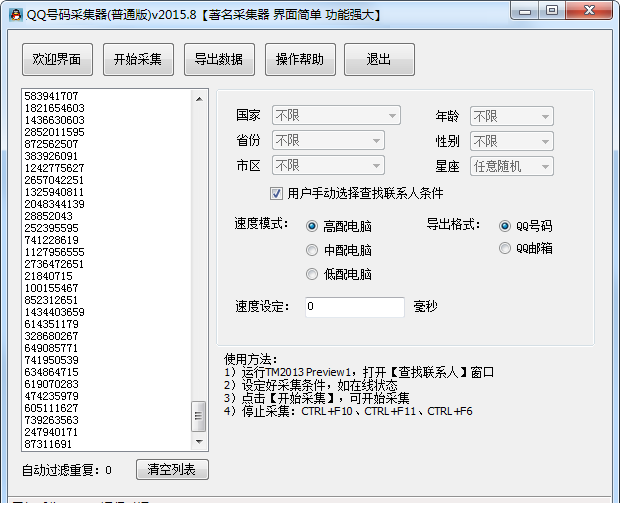This screenshot has height=526, width=620.
Task: Click 导出数据 to export data
Action: click(x=219, y=59)
